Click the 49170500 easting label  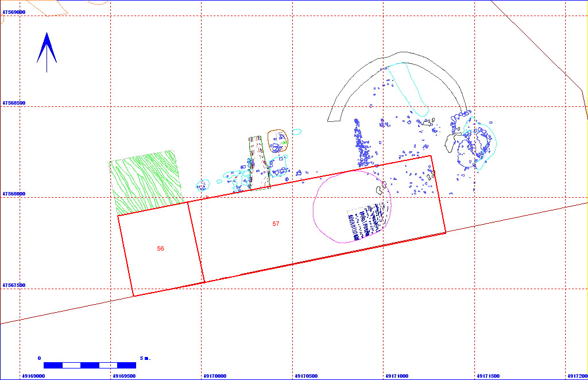click(x=306, y=376)
